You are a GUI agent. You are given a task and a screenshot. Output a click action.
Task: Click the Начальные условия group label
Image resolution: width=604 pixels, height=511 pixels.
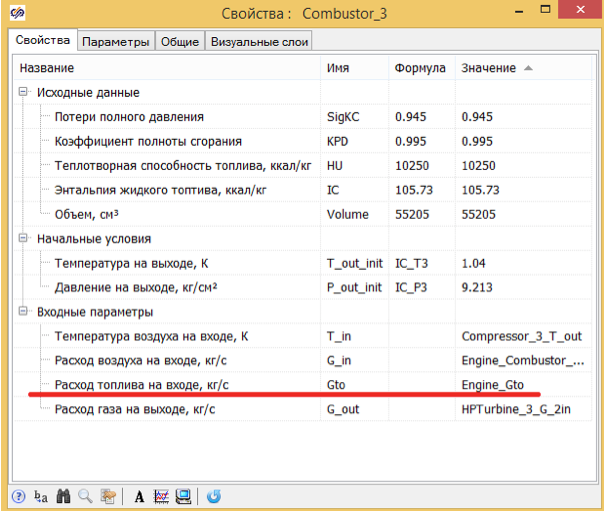click(94, 239)
